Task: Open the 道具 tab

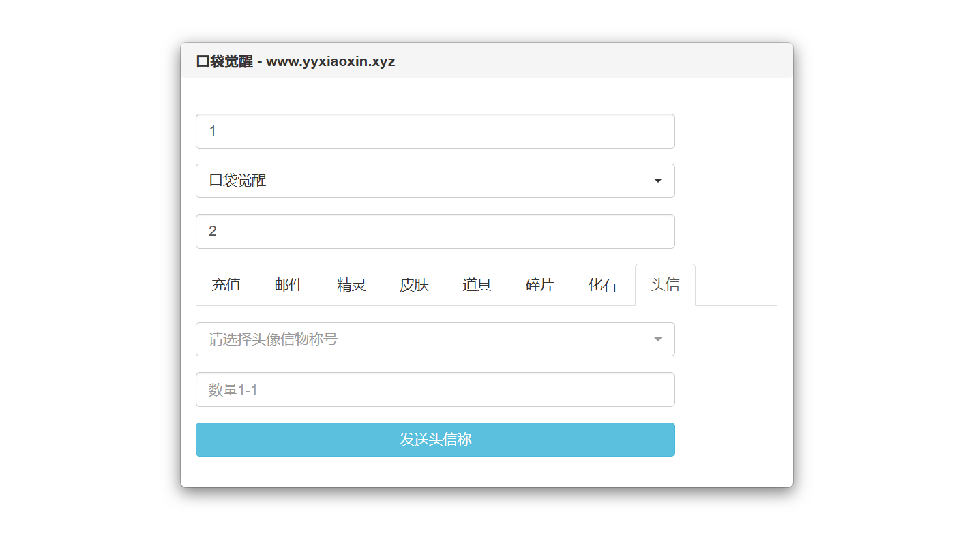Action: coord(477,284)
